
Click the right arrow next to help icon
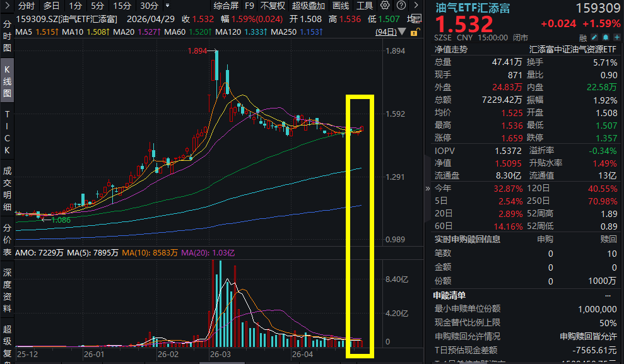[x=416, y=6]
